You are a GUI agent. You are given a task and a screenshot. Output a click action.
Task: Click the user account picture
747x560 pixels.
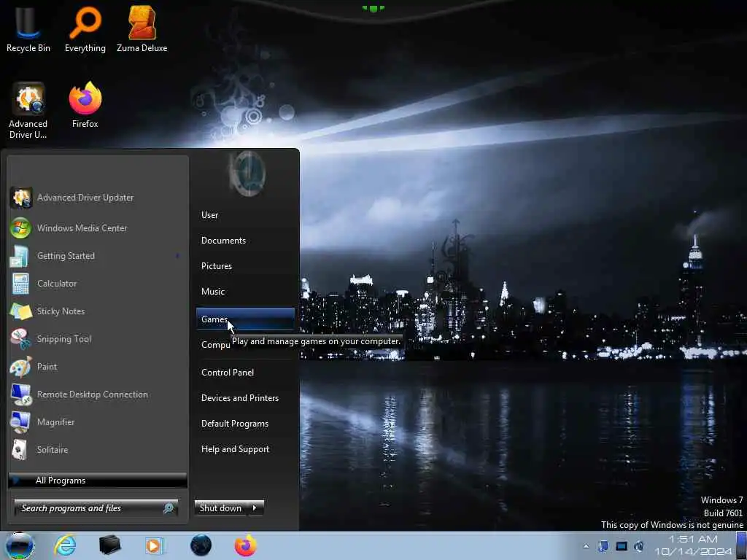coord(248,173)
